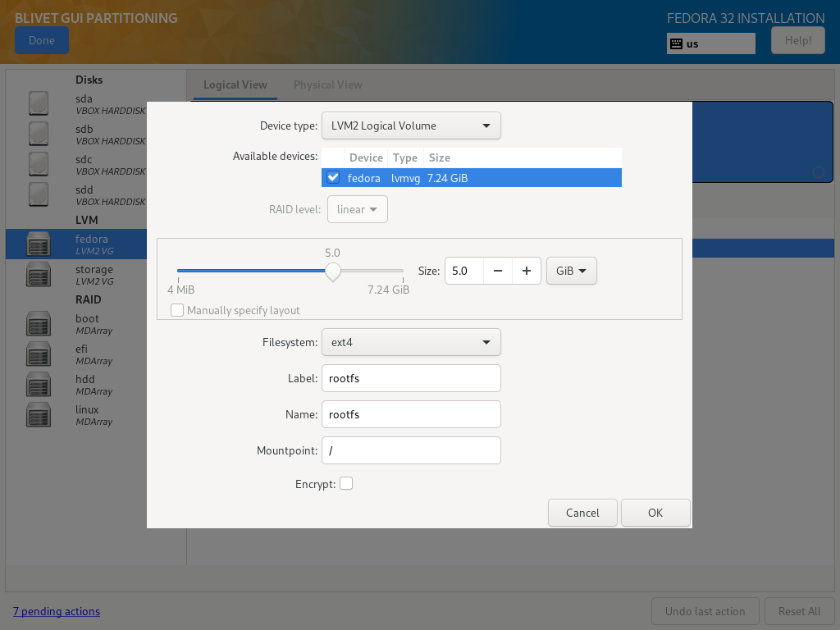Open the 7 pending actions link

coord(56,611)
